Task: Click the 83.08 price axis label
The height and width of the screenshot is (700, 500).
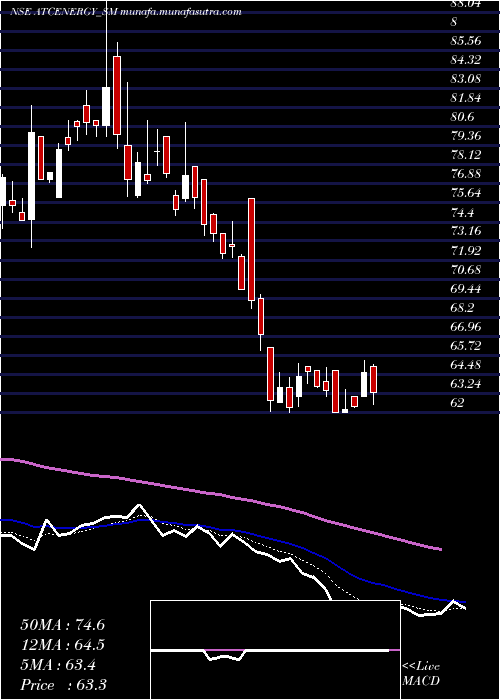Action: point(466,79)
